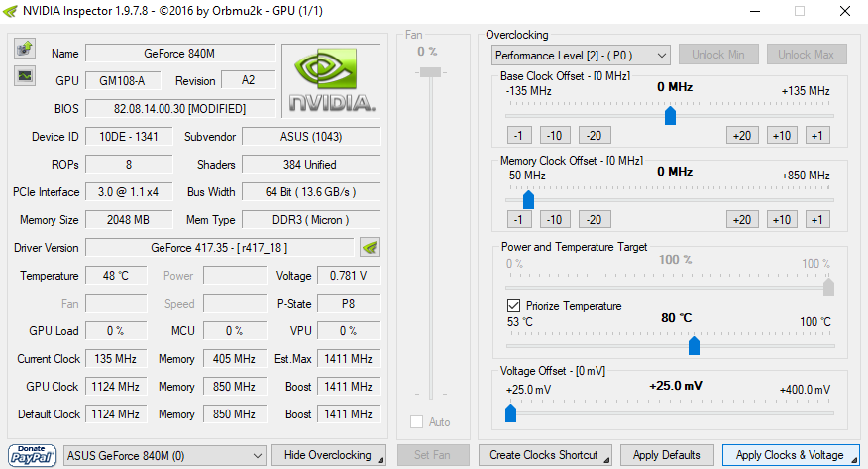Enable the Auto fan checkbox

417,422
